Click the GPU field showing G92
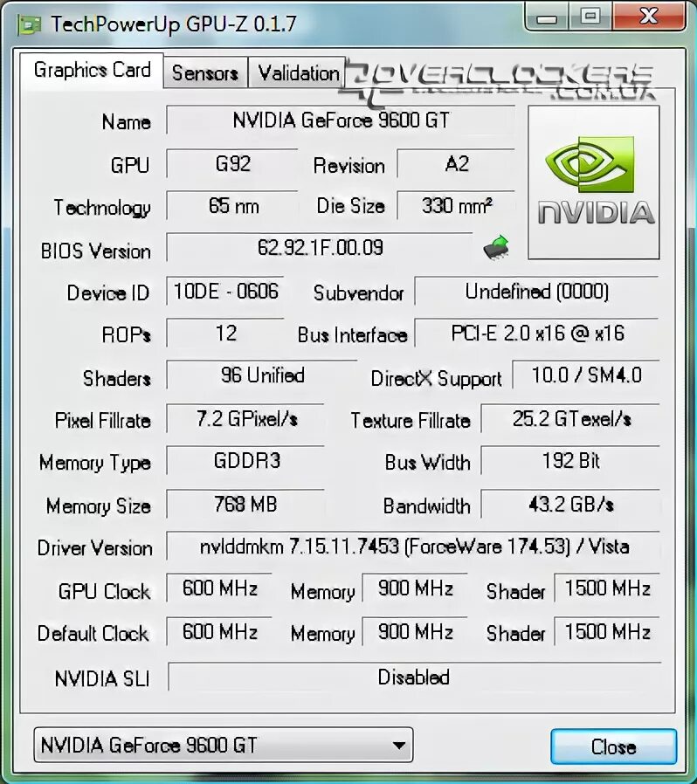Screen dimensions: 697x784 [x=232, y=164]
